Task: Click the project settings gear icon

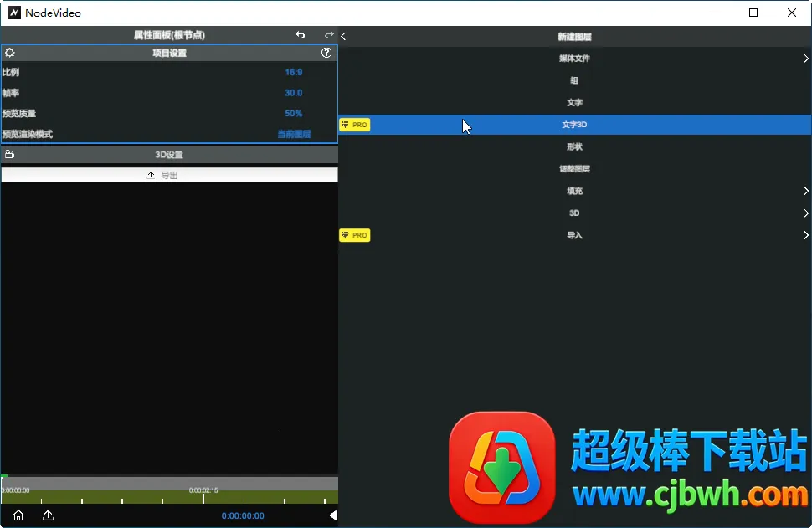Action: [10, 53]
